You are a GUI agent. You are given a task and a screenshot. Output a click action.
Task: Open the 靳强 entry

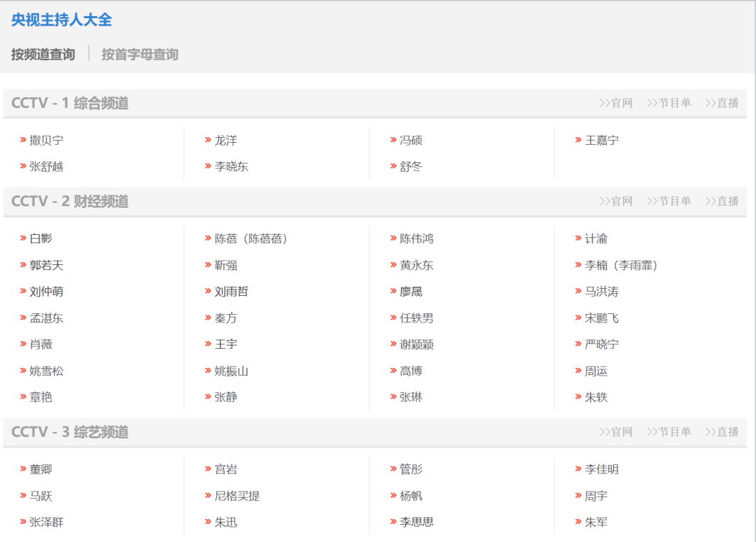tap(225, 265)
